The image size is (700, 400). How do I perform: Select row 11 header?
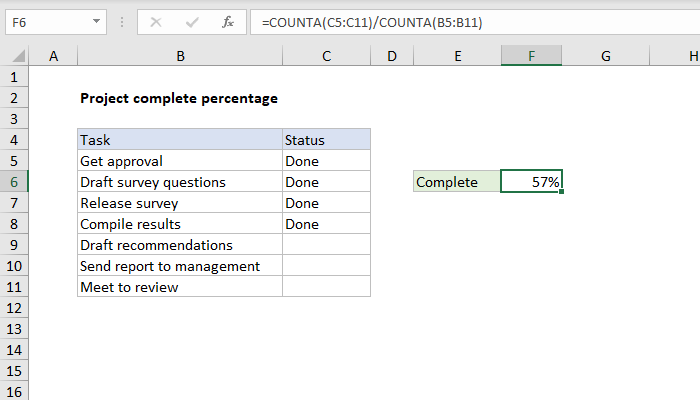click(x=15, y=287)
